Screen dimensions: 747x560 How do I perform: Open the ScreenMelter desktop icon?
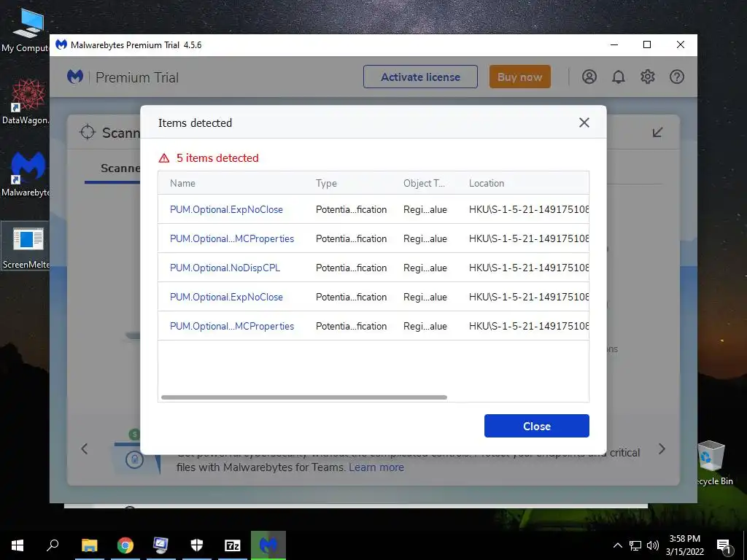tap(27, 246)
